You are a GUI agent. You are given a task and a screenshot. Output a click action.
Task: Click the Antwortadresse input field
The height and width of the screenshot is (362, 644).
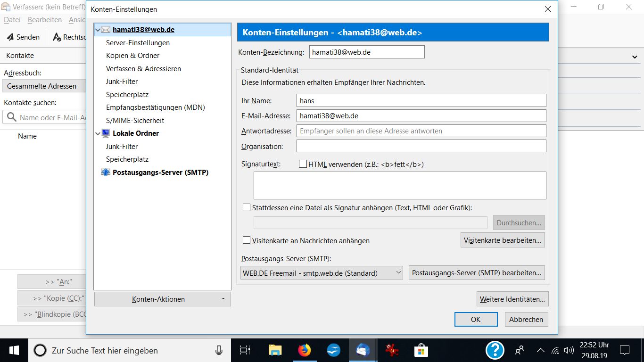421,131
